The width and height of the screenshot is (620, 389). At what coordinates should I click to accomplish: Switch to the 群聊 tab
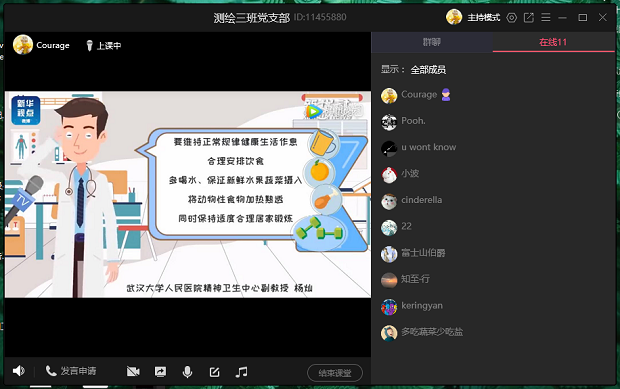pyautogui.click(x=432, y=42)
